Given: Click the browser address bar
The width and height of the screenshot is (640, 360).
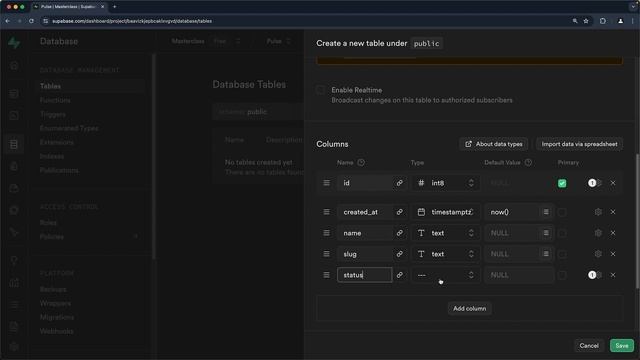Looking at the screenshot, I should (306, 21).
